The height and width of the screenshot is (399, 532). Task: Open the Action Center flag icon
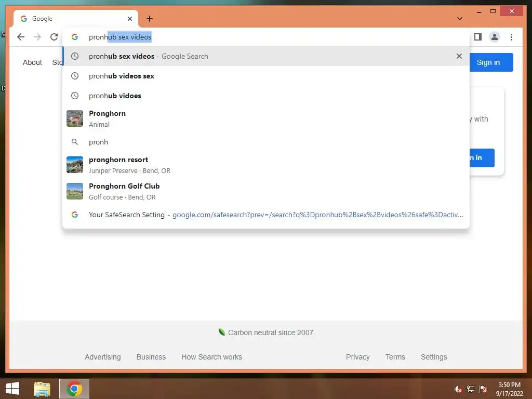(483, 389)
